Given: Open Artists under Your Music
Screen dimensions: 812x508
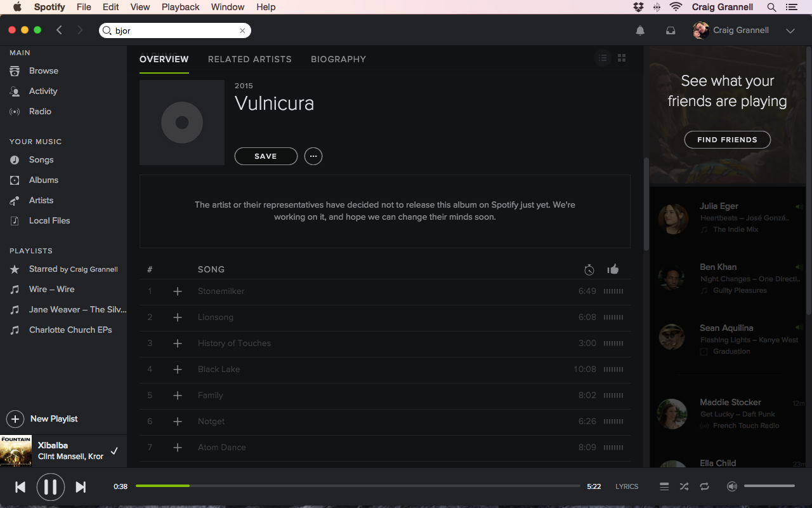Looking at the screenshot, I should pos(41,201).
